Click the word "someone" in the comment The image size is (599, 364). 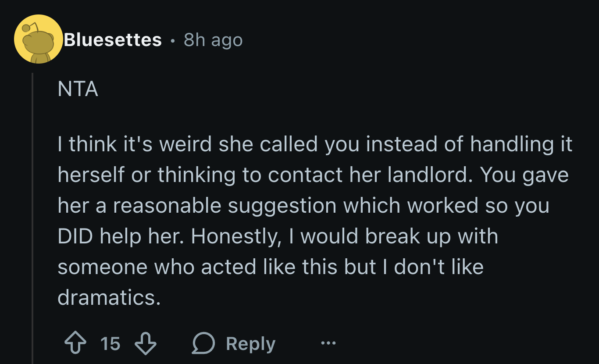pyautogui.click(x=101, y=267)
